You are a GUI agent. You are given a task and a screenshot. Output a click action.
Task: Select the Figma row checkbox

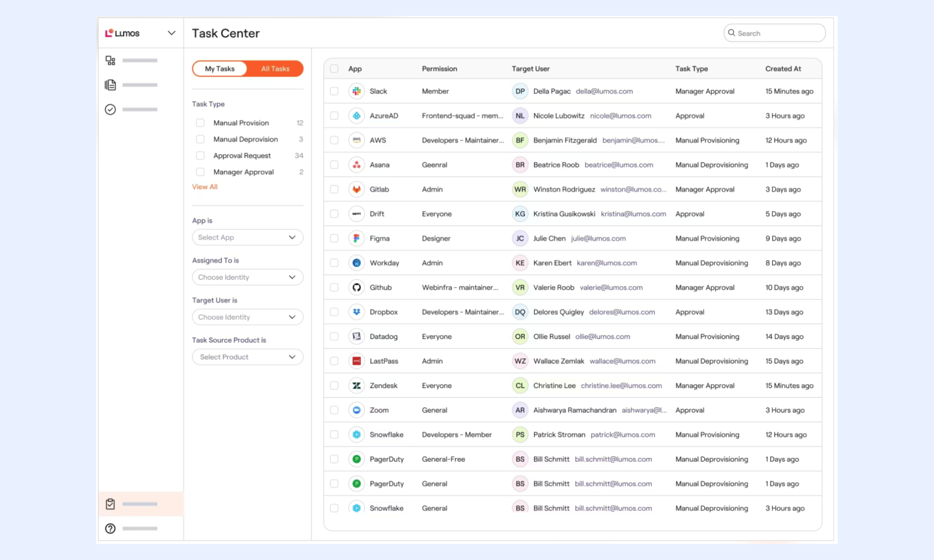coord(334,238)
